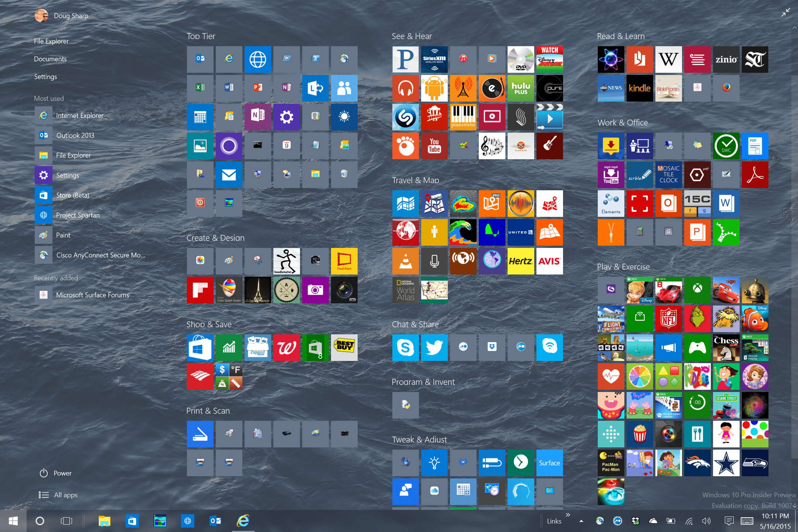Viewport: 798px width, 532px height.
Task: Open Documents from the Start menu
Action: (50, 59)
